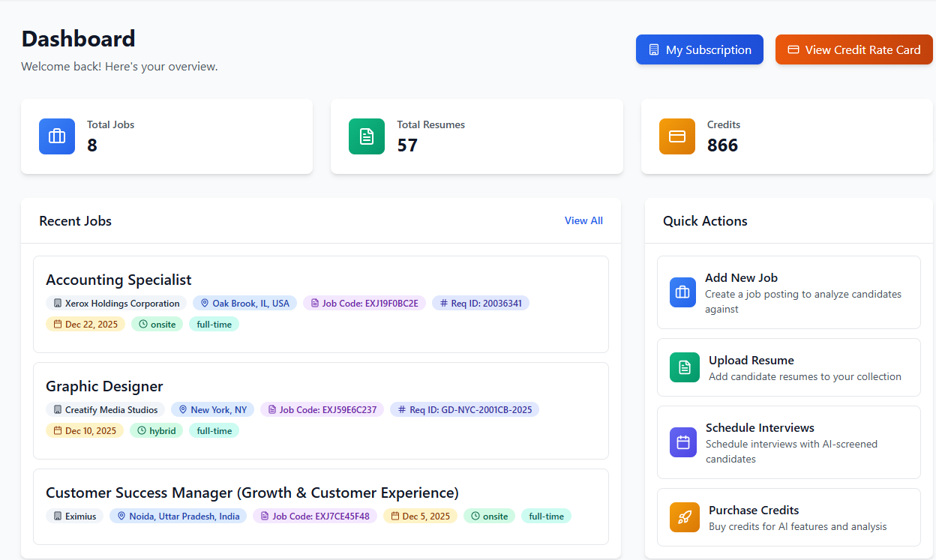Open the Accounting Specialist job title
The image size is (936, 560).
click(118, 280)
